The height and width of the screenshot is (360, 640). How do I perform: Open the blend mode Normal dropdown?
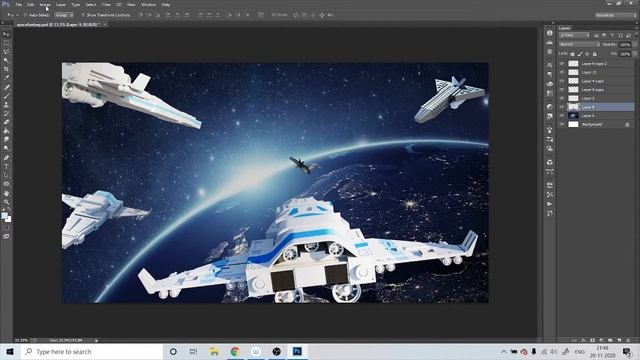(x=579, y=44)
